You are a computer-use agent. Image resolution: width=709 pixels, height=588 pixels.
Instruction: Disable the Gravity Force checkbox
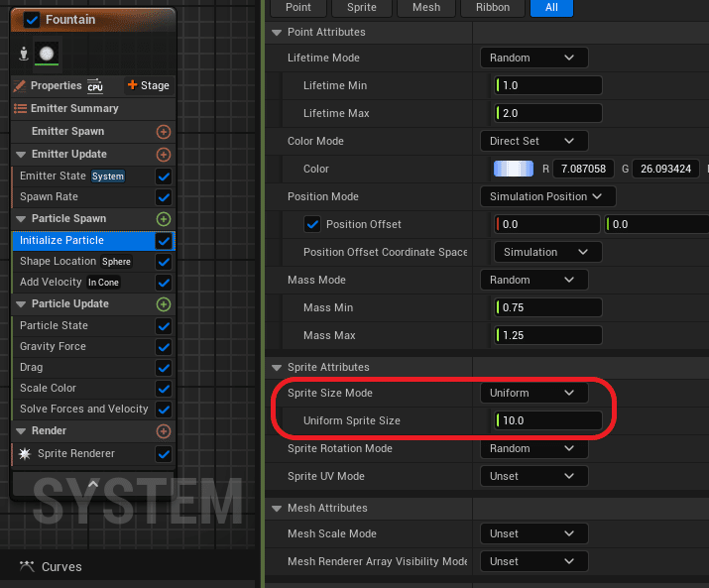(164, 346)
